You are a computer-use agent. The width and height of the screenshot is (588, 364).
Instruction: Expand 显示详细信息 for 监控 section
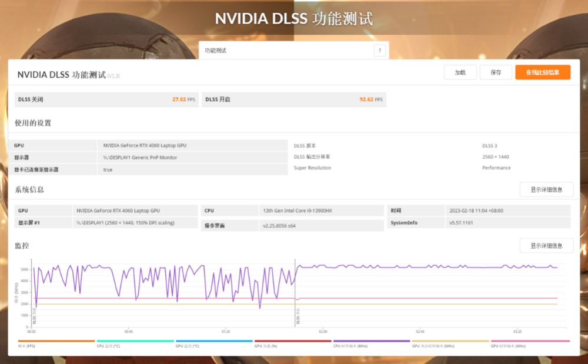click(546, 246)
